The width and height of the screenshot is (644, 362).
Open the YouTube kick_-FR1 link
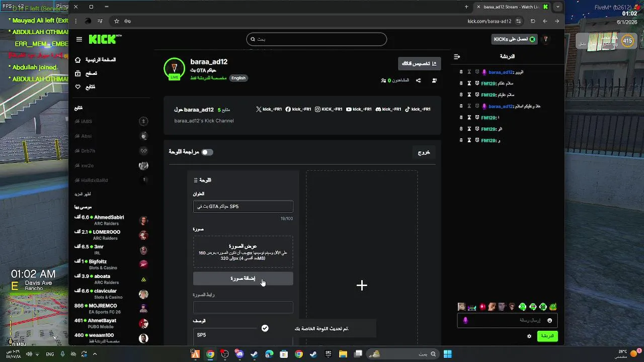pos(359,109)
